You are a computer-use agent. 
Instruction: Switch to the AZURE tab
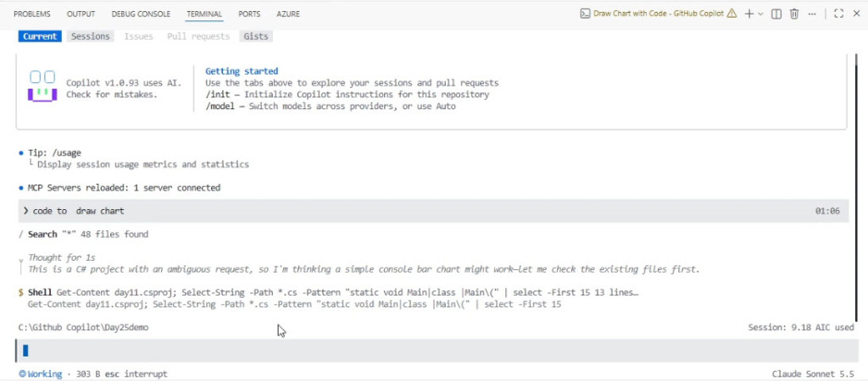[288, 14]
